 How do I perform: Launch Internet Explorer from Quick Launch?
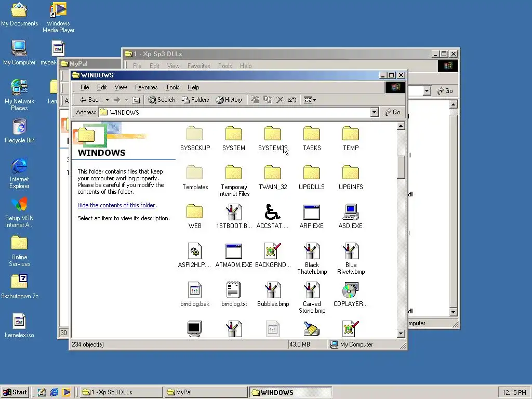(x=54, y=392)
